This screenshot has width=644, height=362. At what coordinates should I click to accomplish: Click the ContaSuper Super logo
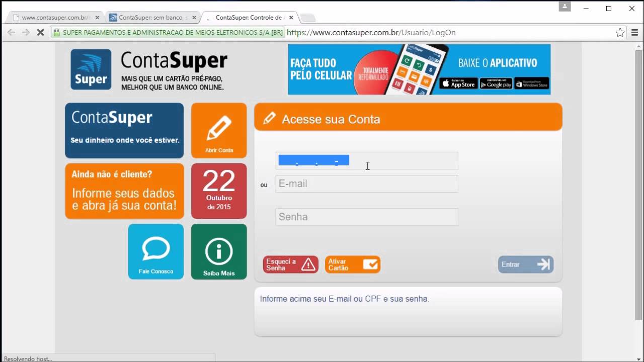click(91, 69)
